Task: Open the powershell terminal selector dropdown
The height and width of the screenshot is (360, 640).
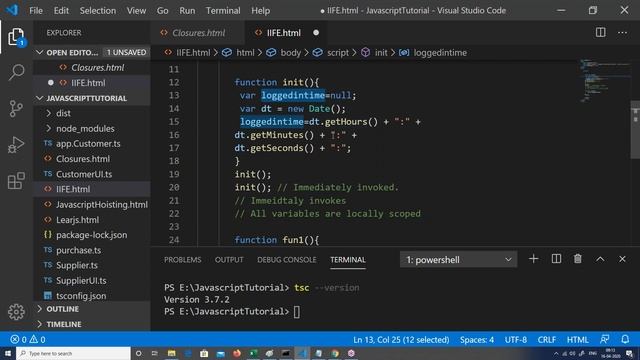Action: 458,260
